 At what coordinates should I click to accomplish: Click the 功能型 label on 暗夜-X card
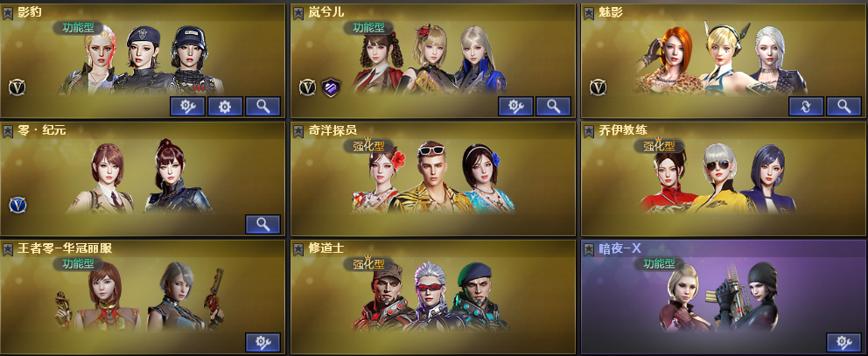tap(659, 264)
